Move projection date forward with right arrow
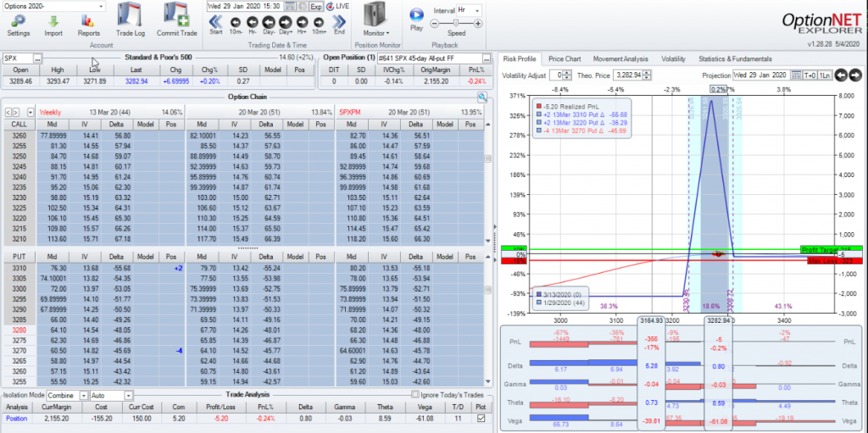This screenshot has height=433, width=868. (855, 75)
